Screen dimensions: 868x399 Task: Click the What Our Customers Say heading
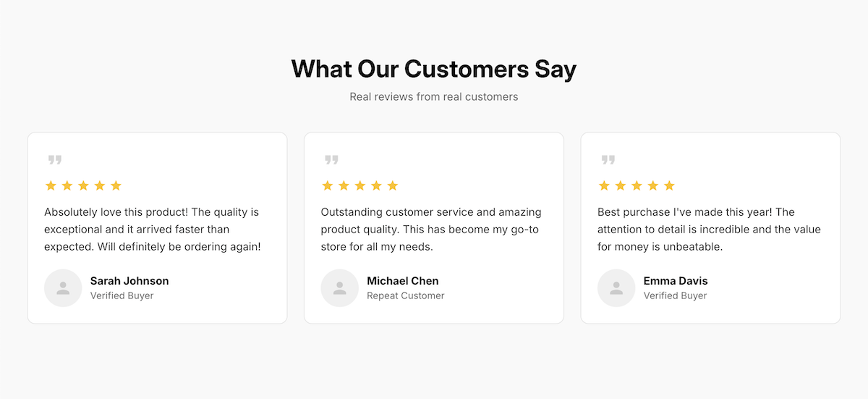click(x=434, y=69)
